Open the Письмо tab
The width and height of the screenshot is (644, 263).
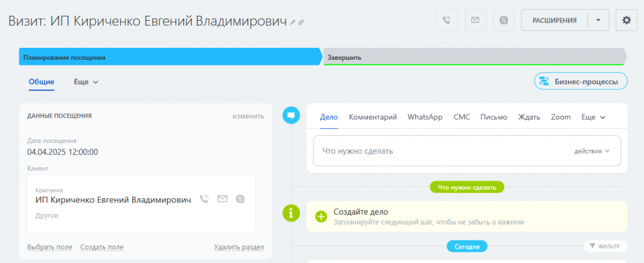pos(494,117)
